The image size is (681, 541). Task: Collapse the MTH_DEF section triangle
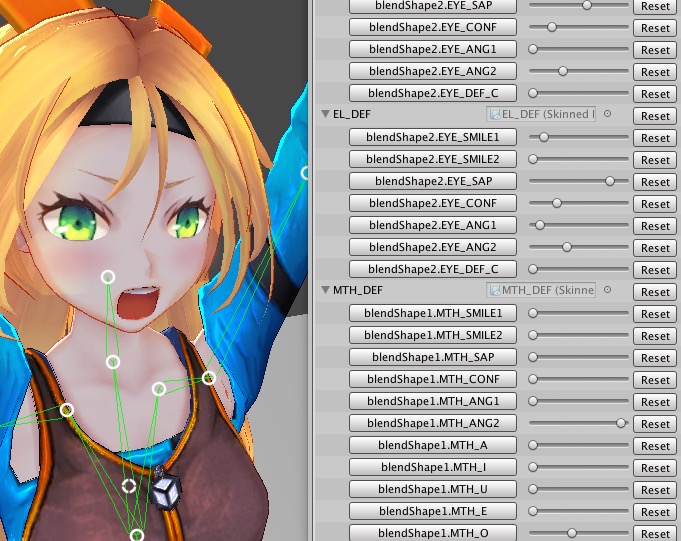(325, 290)
